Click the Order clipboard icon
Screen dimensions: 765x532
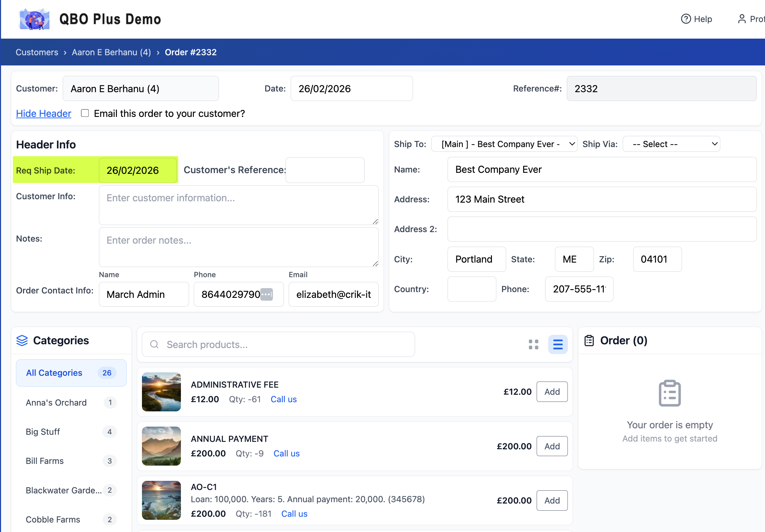[x=589, y=340]
